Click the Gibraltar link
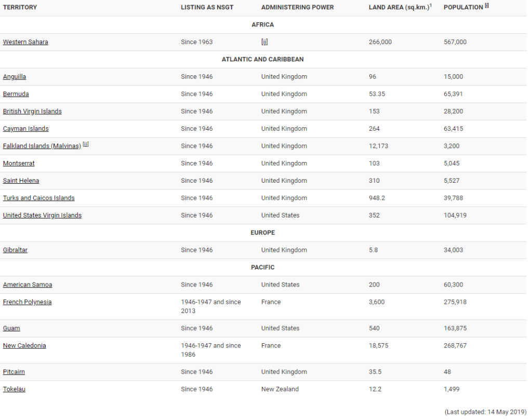The image size is (532, 420). point(15,250)
